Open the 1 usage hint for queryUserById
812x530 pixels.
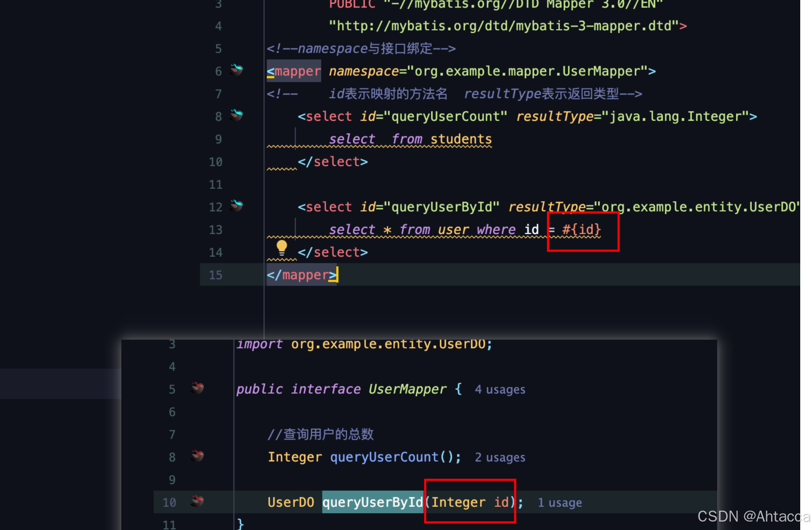point(560,503)
